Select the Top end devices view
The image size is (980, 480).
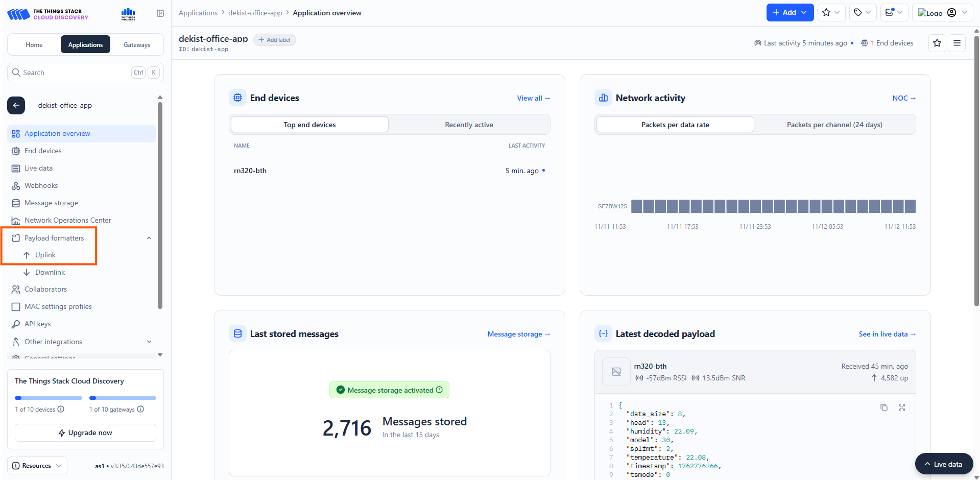pos(309,125)
